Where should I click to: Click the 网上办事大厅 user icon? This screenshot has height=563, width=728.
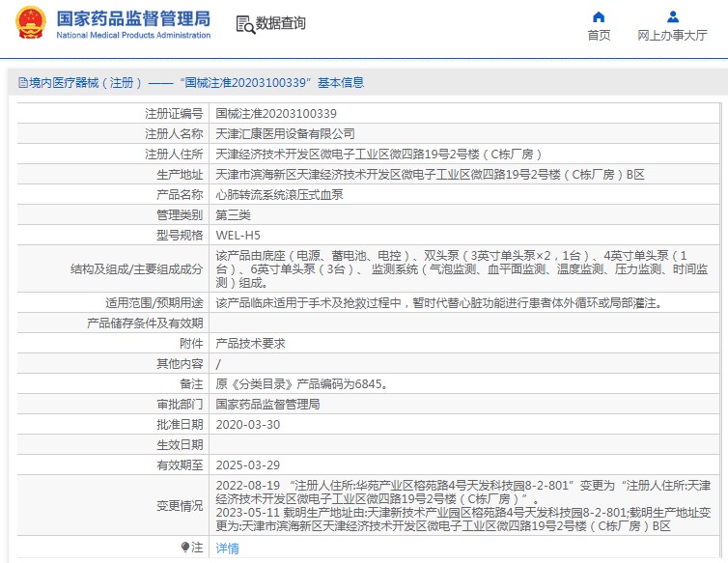pyautogui.click(x=672, y=17)
